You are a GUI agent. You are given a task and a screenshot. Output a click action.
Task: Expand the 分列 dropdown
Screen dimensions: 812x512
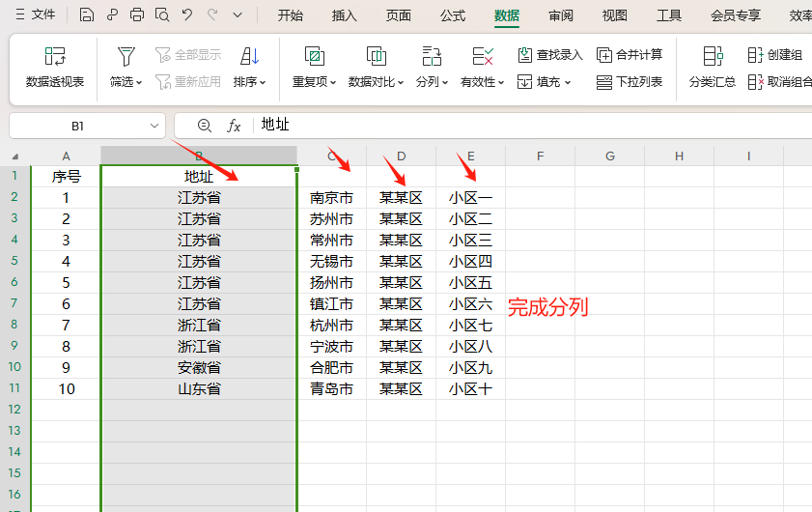coord(445,82)
